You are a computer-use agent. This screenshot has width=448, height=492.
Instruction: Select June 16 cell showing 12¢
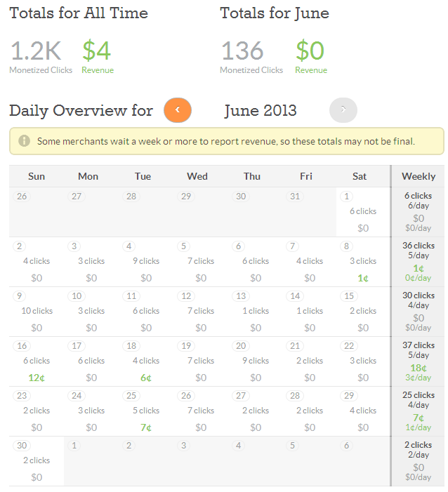coord(37,361)
